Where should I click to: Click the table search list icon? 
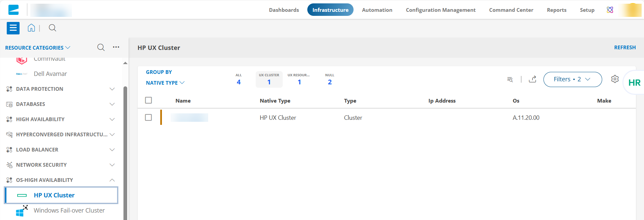tap(510, 79)
